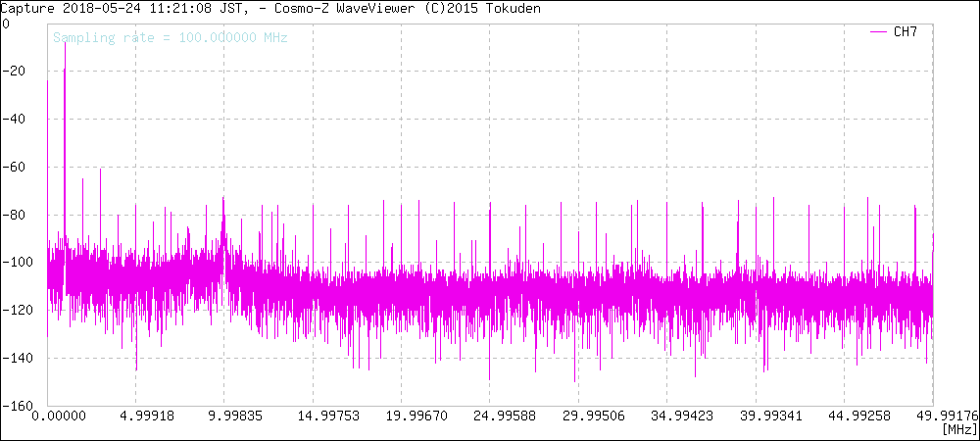
Task: Click the 0.00000 x-axis label
Action: coord(75,416)
